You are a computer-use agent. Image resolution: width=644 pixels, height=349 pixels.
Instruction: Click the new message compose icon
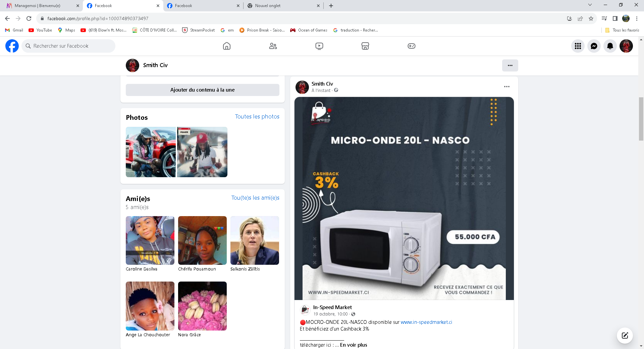tap(625, 336)
